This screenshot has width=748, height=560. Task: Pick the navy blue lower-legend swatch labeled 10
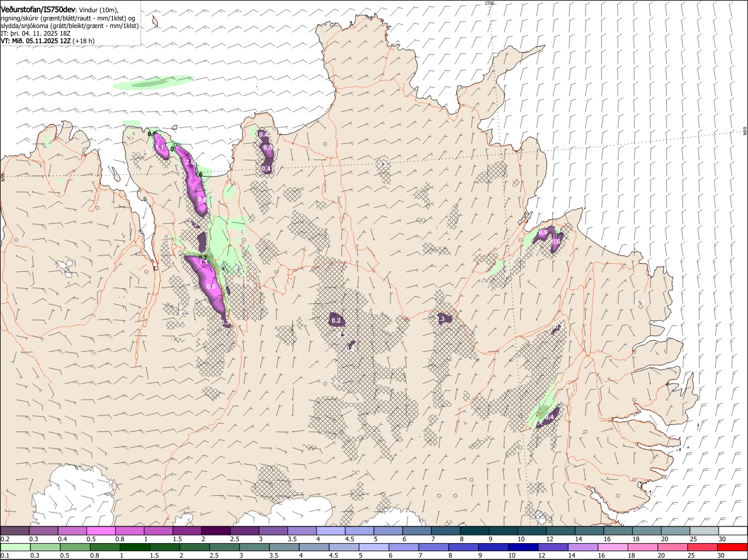click(x=523, y=547)
